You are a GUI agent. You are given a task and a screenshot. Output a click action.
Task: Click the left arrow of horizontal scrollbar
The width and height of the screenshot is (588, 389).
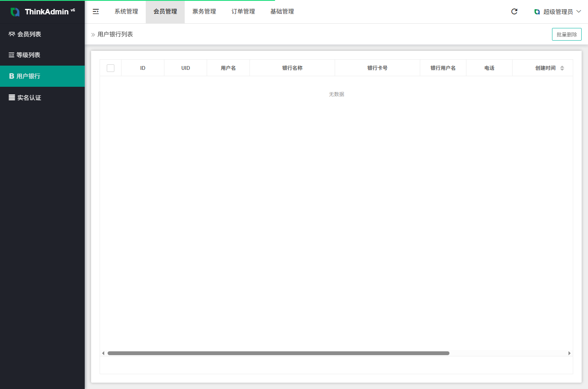tap(103, 353)
